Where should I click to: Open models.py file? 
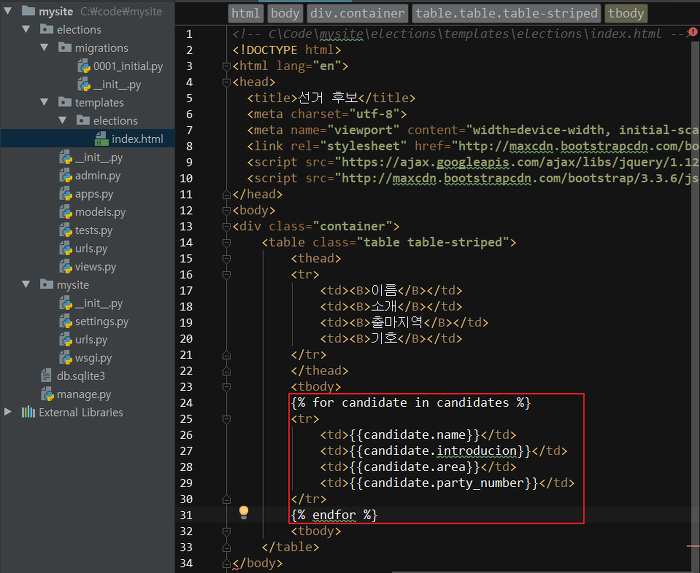pos(100,212)
